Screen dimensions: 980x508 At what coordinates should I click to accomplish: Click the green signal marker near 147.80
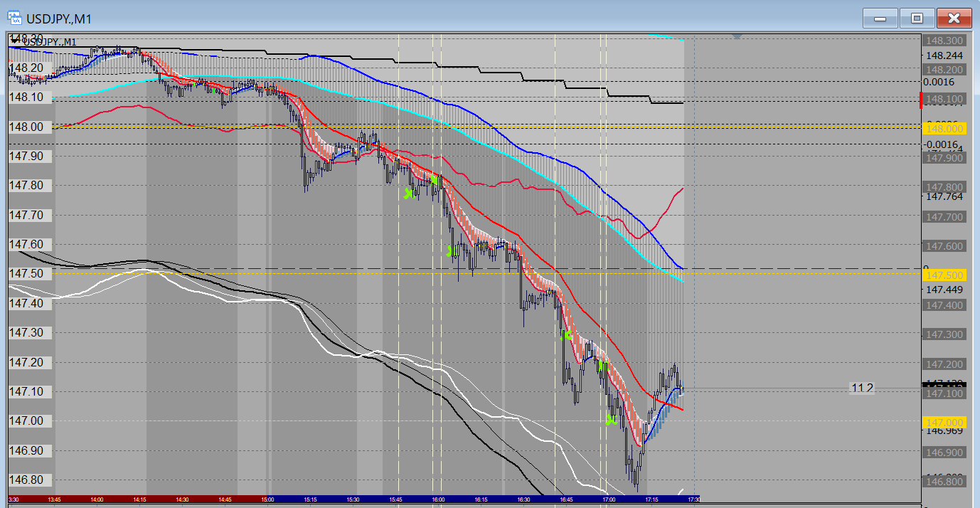(x=409, y=193)
